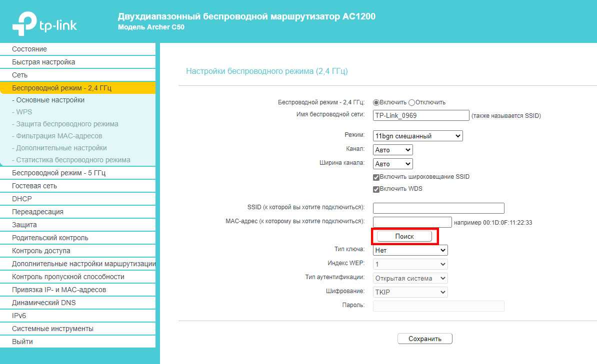The height and width of the screenshot is (364, 597).
Task: Open Защита беспроводного режима submenu
Action: click(67, 124)
